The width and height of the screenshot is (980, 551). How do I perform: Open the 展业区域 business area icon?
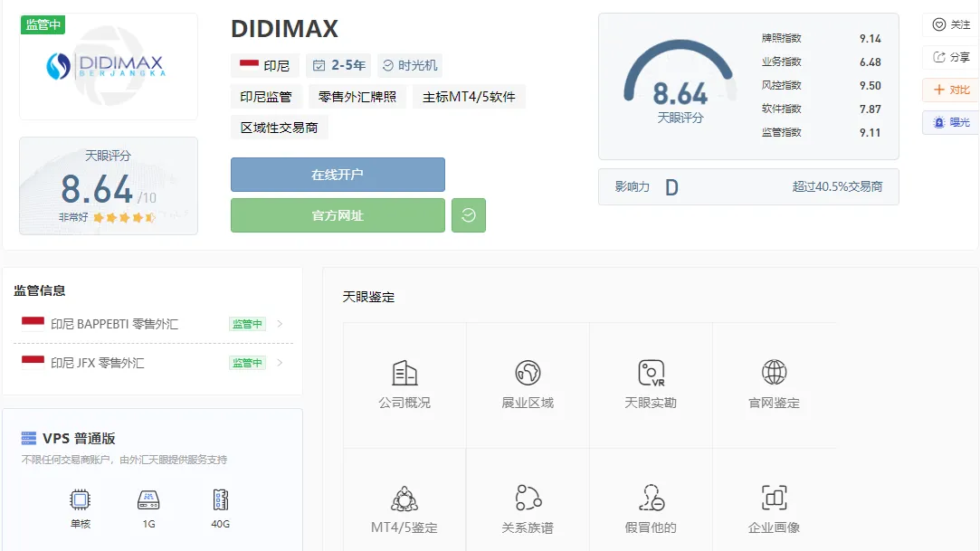[528, 373]
